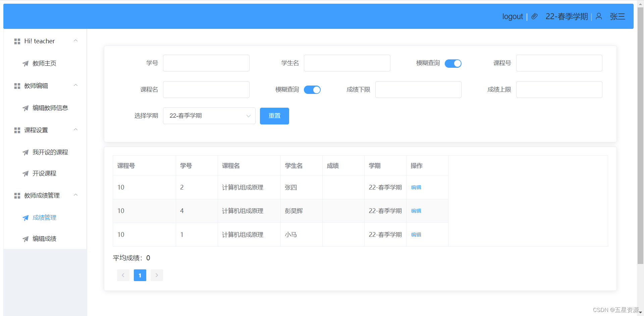Click the paper plane icon beside 开设课程
This screenshot has height=316, width=644.
pos(25,173)
